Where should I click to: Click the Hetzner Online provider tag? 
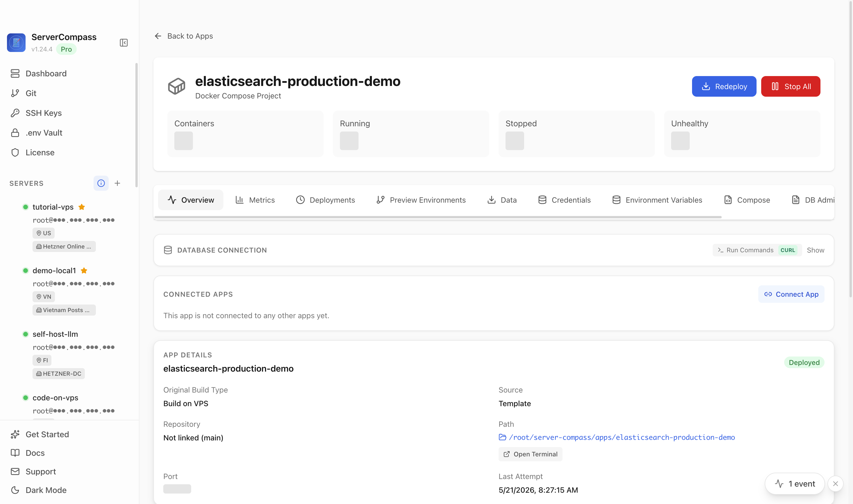click(64, 246)
